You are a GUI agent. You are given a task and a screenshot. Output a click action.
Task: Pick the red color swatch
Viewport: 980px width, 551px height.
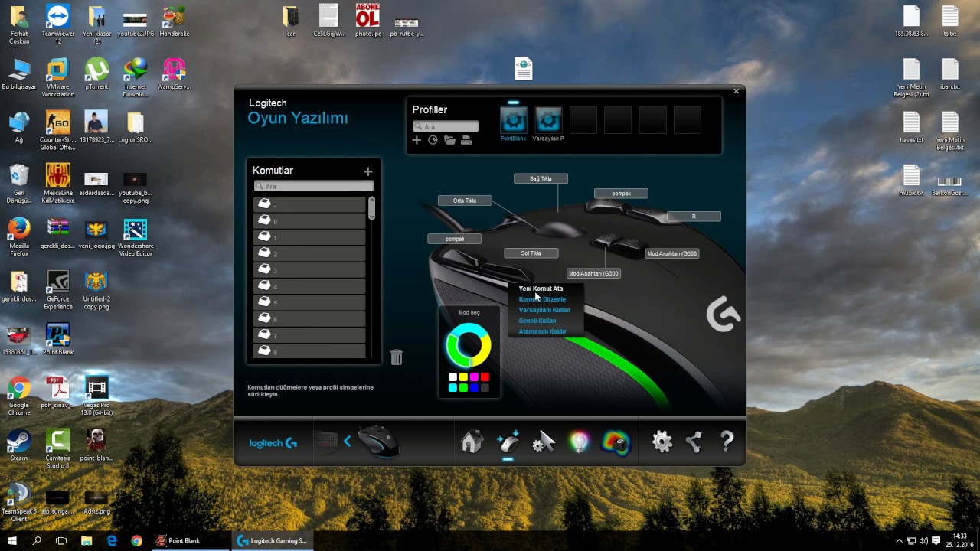coord(485,377)
